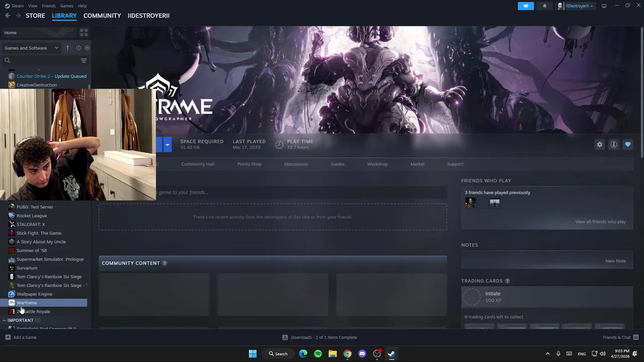Image resolution: width=644 pixels, height=362 pixels.
Task: Open the notifications bell
Action: point(544,6)
